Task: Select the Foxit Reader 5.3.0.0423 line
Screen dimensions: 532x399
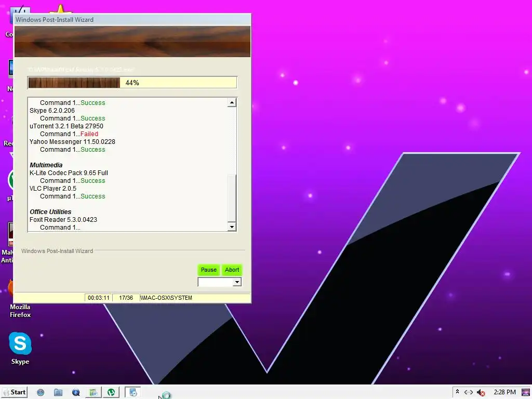Action: pyautogui.click(x=63, y=220)
